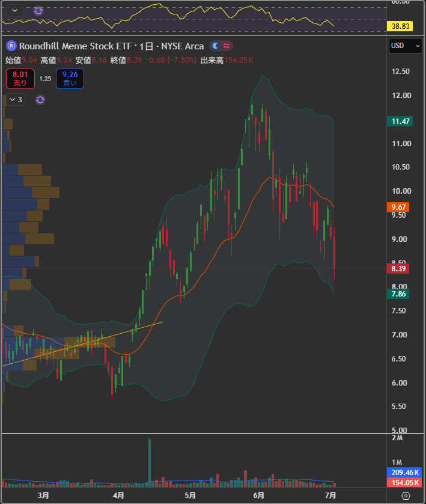
Task: Click the 9.26 buy button
Action: pos(70,79)
